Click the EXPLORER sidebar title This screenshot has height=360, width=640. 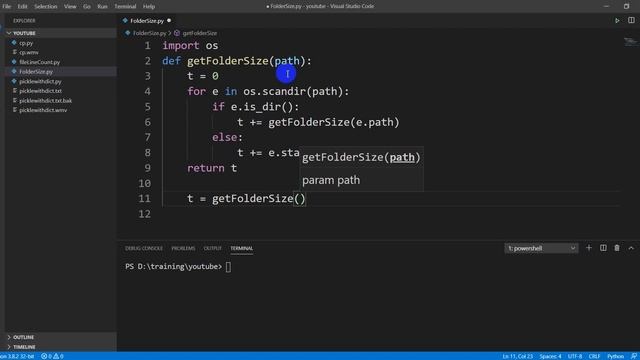tap(24, 20)
